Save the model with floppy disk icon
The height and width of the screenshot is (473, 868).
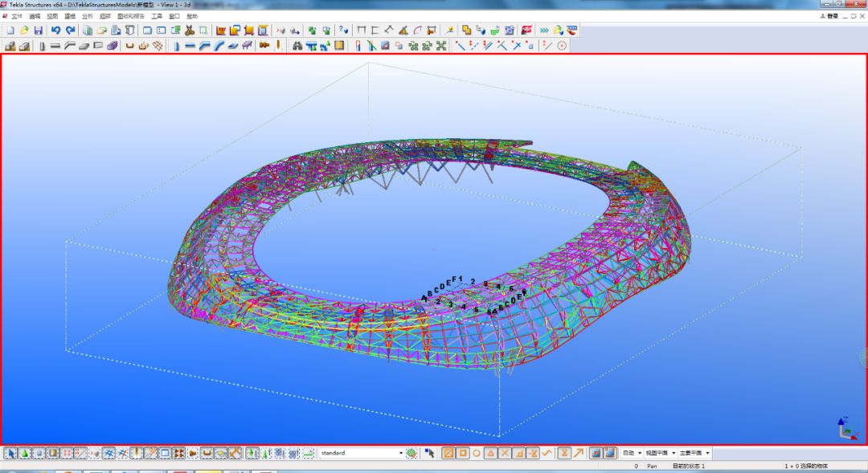(39, 31)
